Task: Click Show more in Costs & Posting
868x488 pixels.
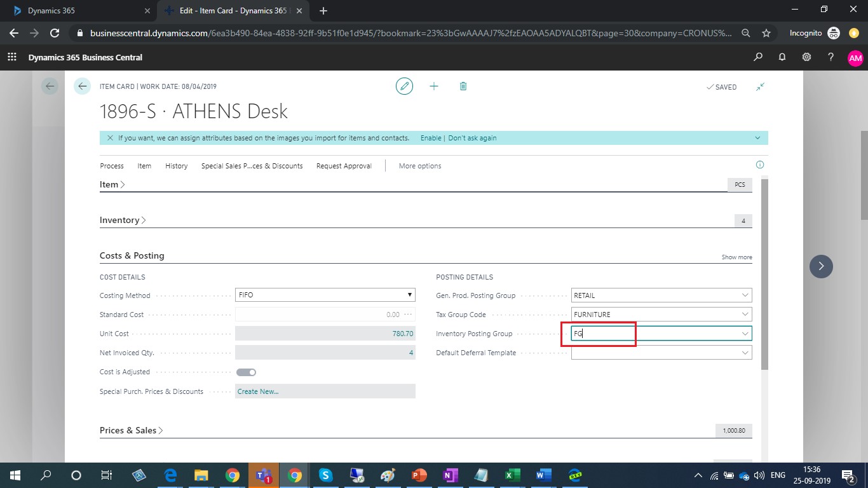Action: coord(736,257)
